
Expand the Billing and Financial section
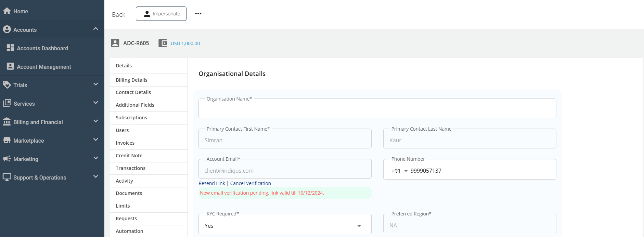[95, 121]
